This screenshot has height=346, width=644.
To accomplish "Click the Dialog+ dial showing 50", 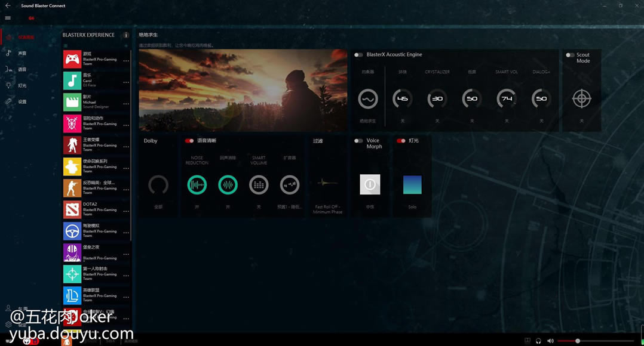I will point(541,99).
